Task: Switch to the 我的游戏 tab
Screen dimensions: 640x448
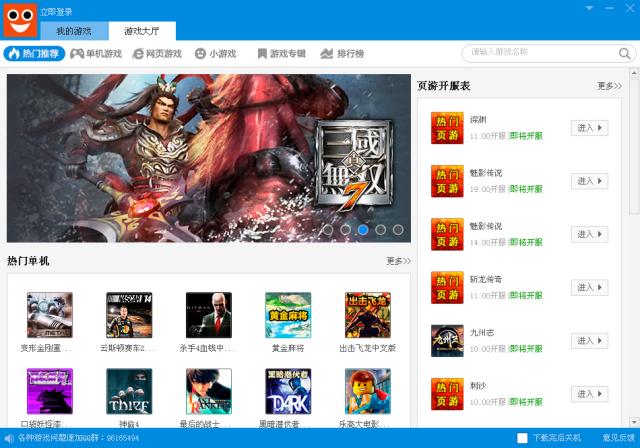Action: click(x=74, y=31)
